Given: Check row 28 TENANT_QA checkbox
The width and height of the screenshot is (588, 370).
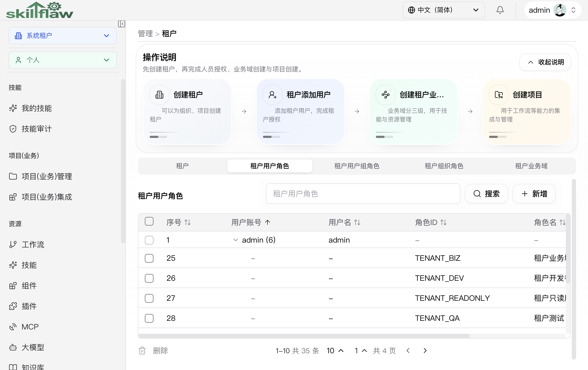Looking at the screenshot, I should (149, 318).
